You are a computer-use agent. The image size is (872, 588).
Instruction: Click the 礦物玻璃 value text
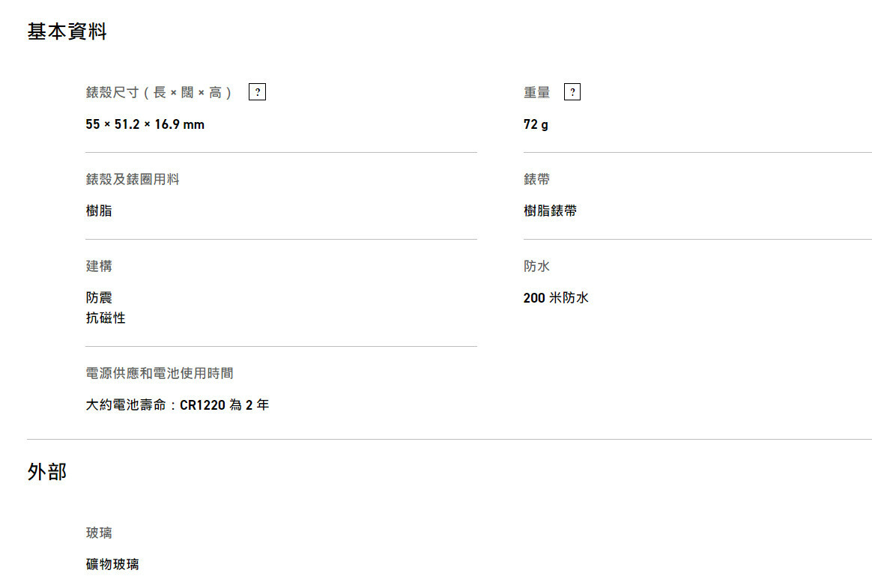coord(112,565)
